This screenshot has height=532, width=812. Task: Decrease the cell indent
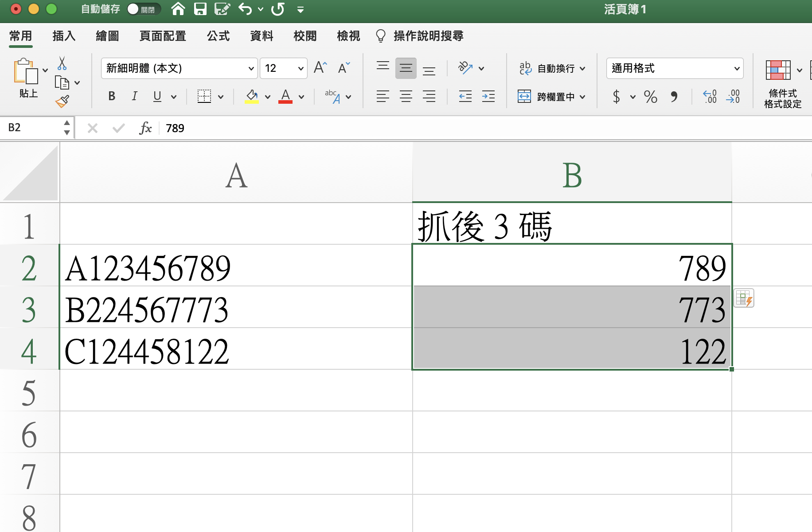[465, 96]
